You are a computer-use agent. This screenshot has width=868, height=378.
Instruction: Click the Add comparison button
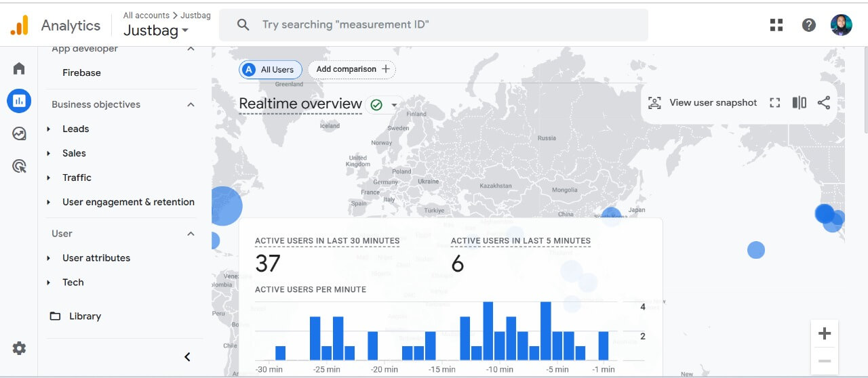pos(351,69)
